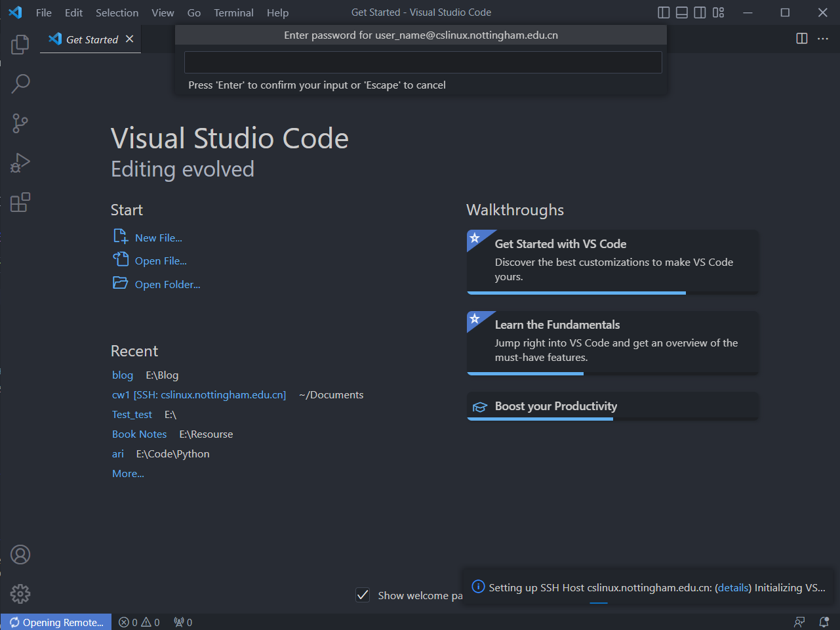840x630 pixels.
Task: Split the editor to the right
Action: click(802, 39)
